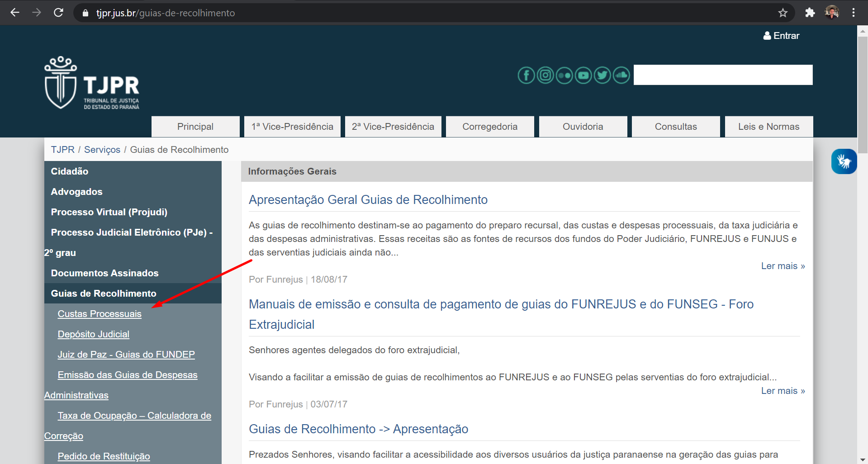
Task: Open the Chrome three-dot menu
Action: (853, 13)
